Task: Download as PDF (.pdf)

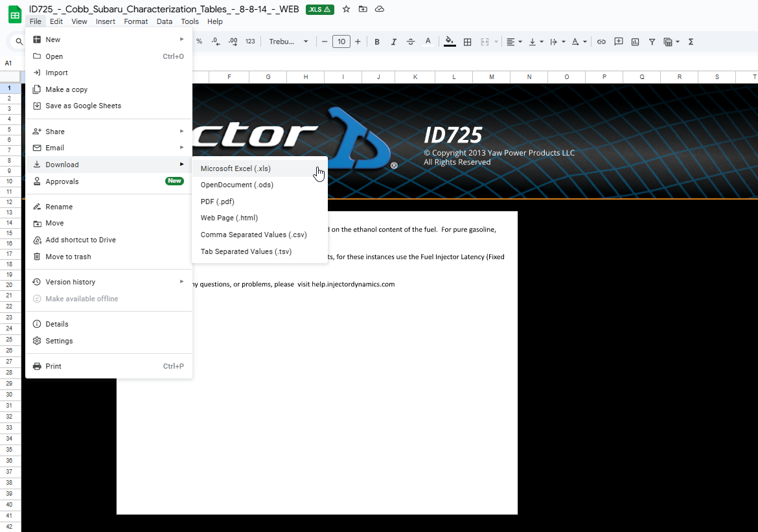Action: [x=260, y=202]
